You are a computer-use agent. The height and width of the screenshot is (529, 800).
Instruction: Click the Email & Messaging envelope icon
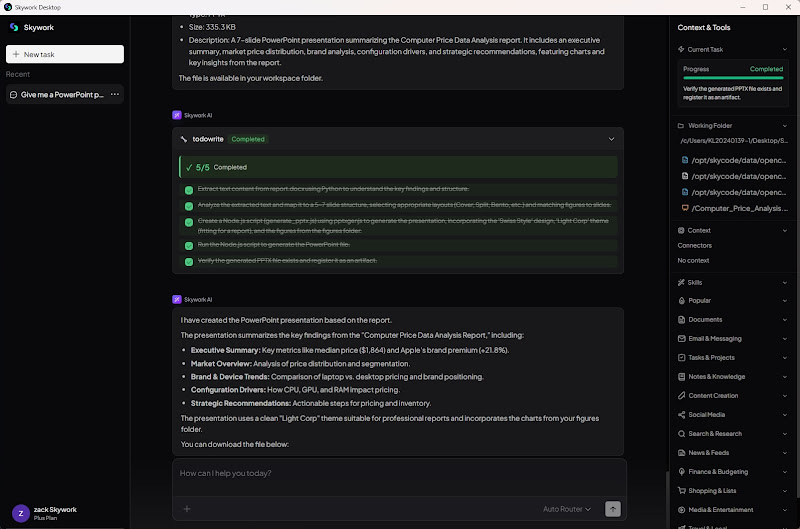(682, 338)
